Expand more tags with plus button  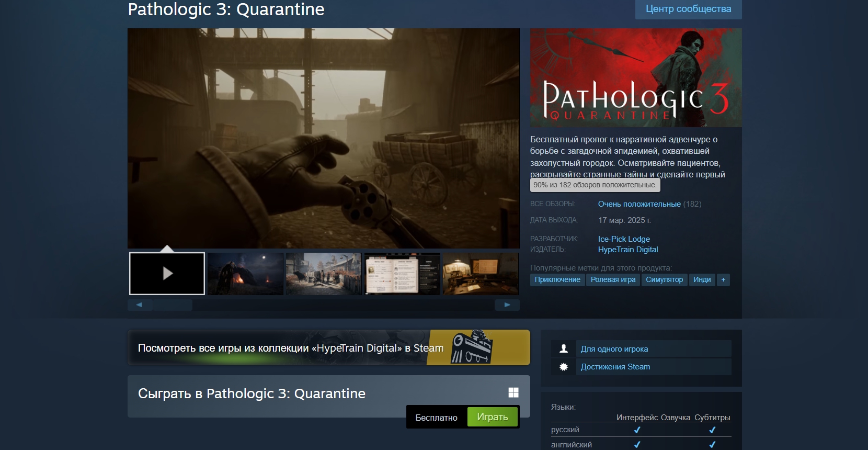[x=723, y=280]
